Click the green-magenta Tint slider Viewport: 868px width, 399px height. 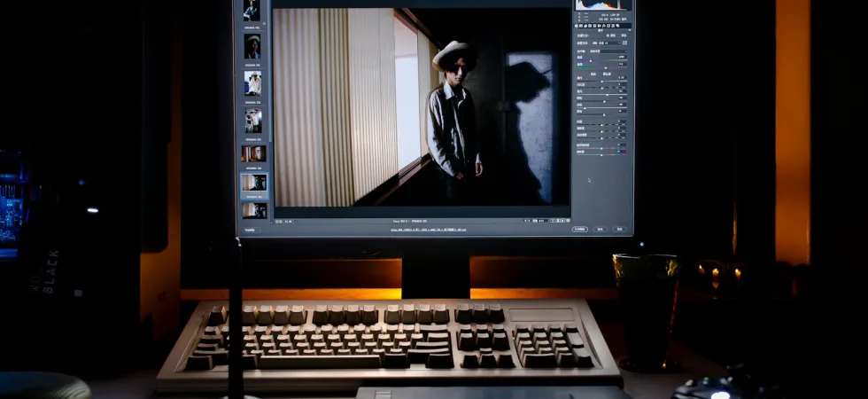tap(601, 67)
